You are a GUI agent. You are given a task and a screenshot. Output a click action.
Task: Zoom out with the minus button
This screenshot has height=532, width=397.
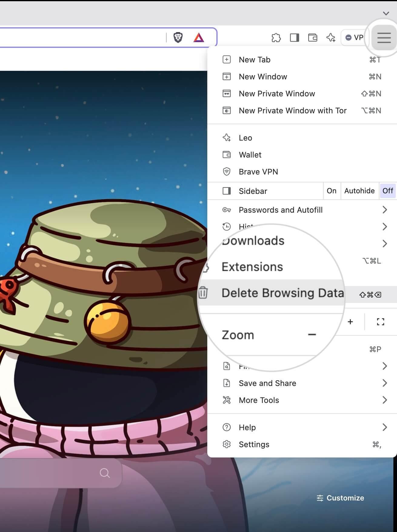point(312,334)
